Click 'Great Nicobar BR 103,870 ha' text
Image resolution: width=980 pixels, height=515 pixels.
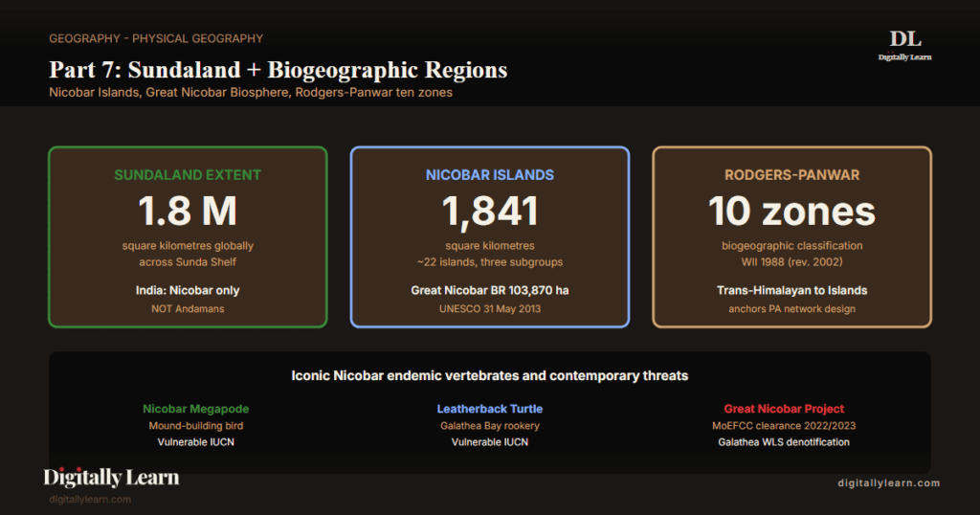tap(490, 291)
